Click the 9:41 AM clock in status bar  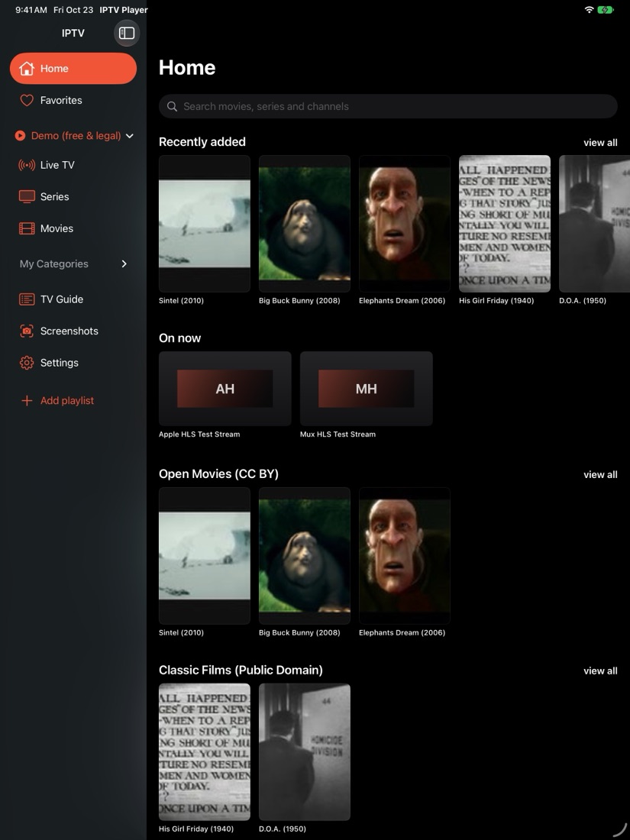tap(31, 10)
